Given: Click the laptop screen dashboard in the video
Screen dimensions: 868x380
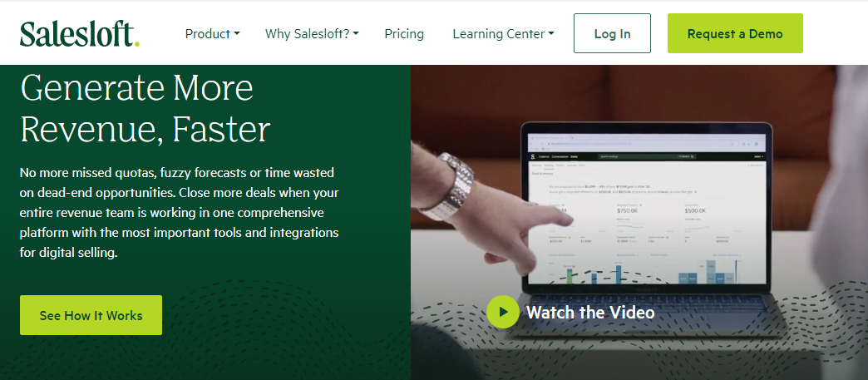Looking at the screenshot, I should click(x=646, y=210).
